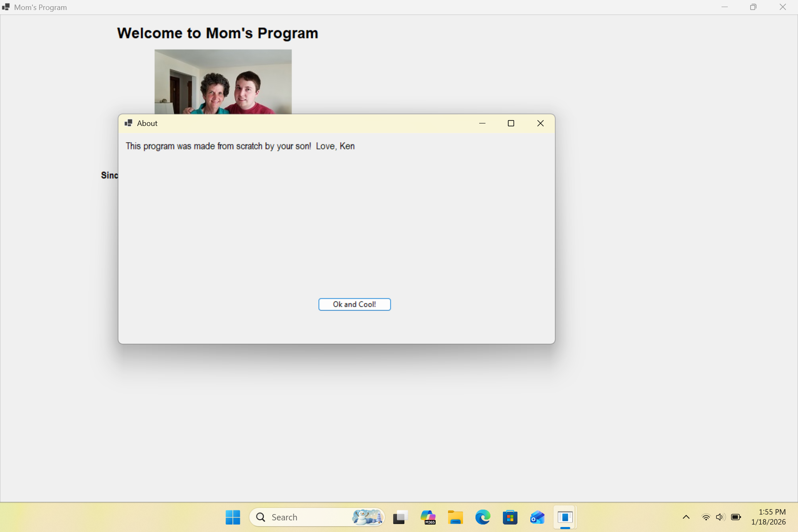Open the Start menu
Screen dimensions: 798x532
tap(232, 517)
